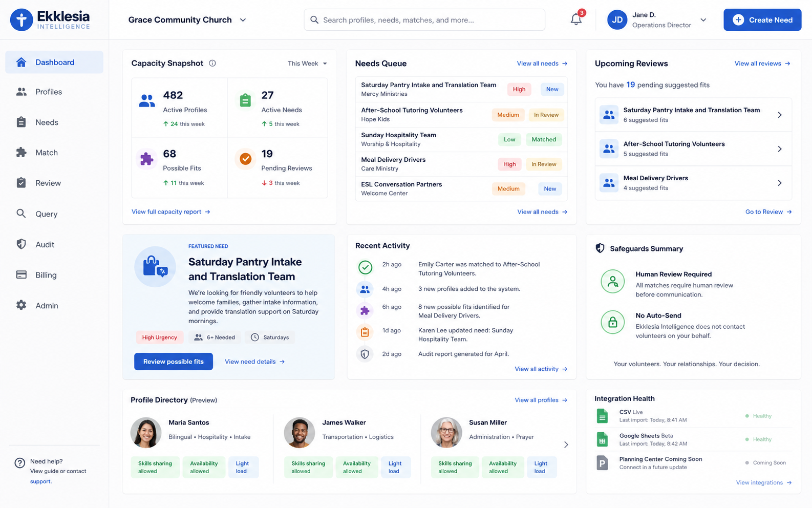The image size is (812, 508).
Task: Click the Active Needs clipboard icon
Action: click(245, 100)
